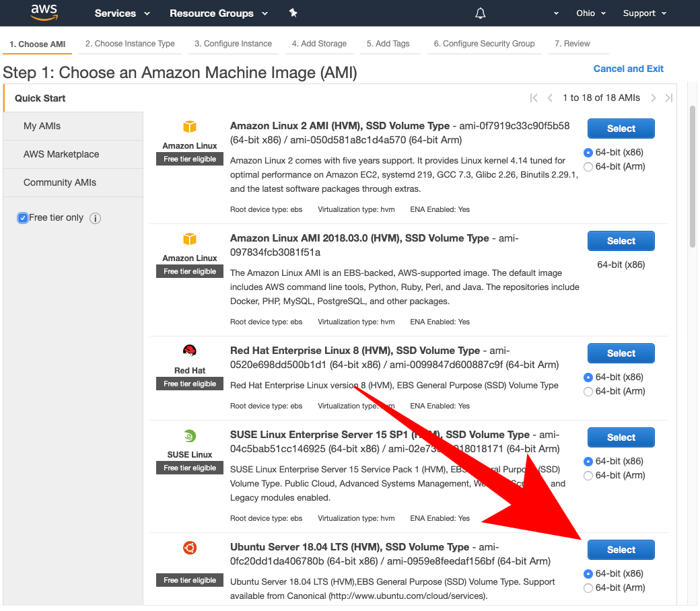
Task: Switch to 6. Configure Security Group tab
Action: (485, 44)
